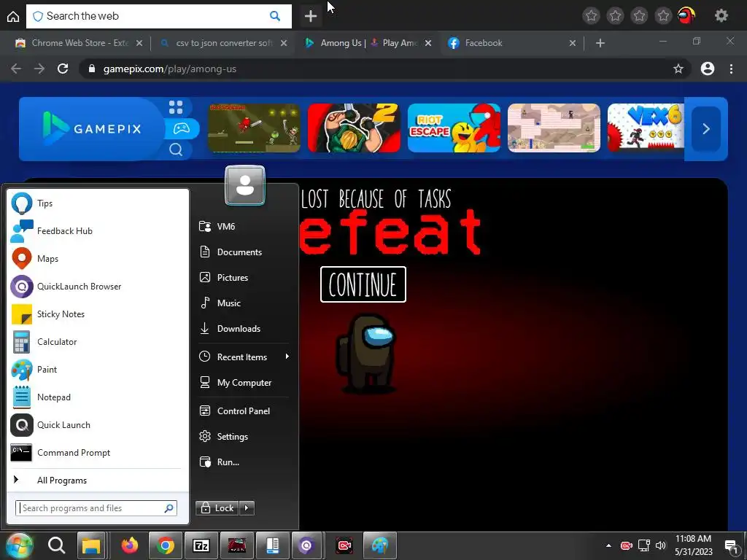
Task: Open the Riot Escape game thumbnail
Action: tap(454, 128)
